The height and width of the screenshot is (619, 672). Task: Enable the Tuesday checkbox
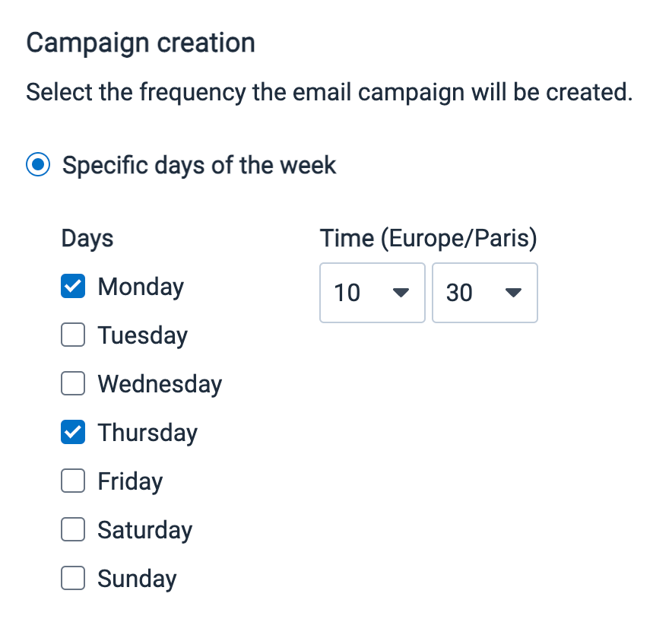tap(73, 335)
